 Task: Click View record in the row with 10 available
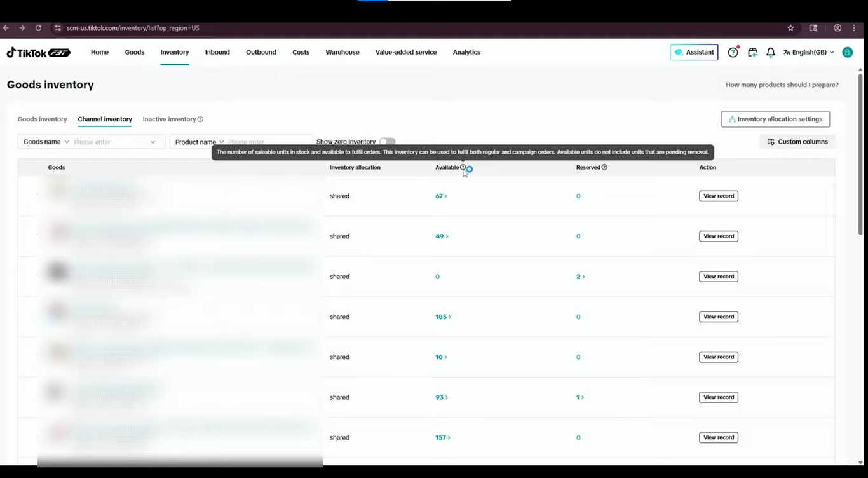coord(719,357)
